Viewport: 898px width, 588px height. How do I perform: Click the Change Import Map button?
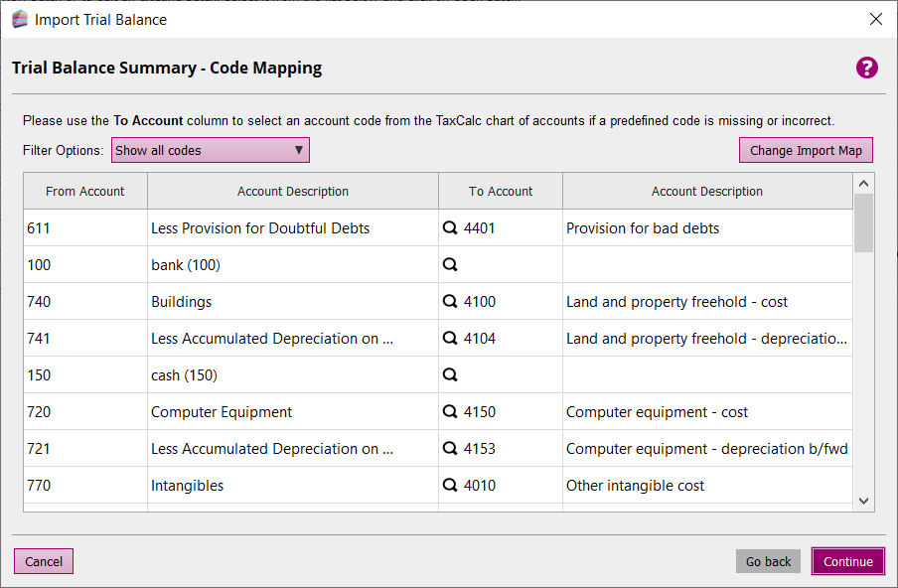click(x=806, y=151)
